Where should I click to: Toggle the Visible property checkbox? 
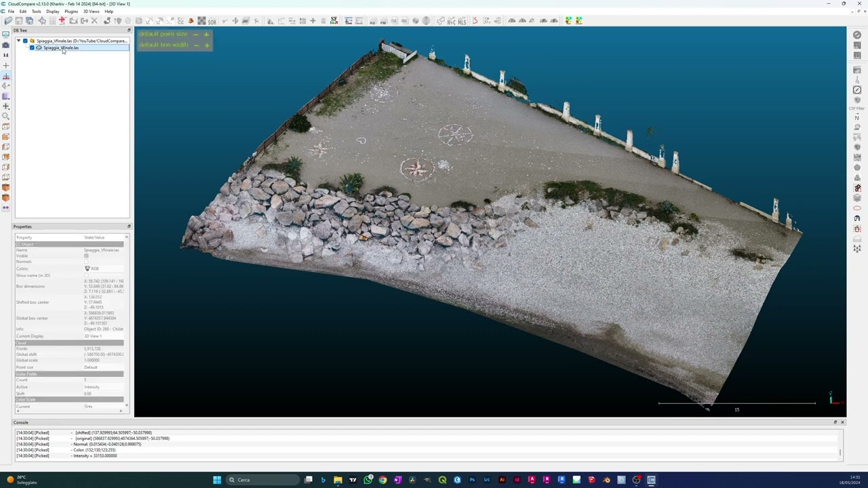pos(86,256)
